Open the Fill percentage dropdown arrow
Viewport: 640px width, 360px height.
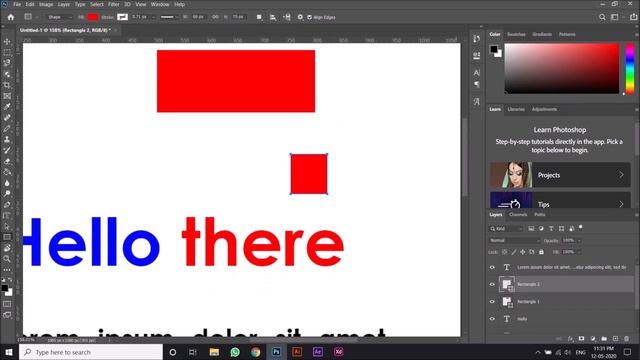pos(579,252)
